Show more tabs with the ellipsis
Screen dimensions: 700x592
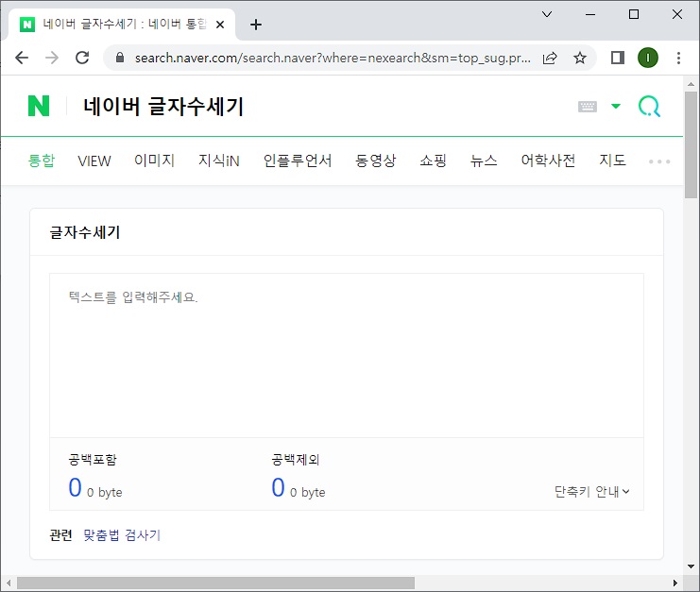tap(659, 161)
